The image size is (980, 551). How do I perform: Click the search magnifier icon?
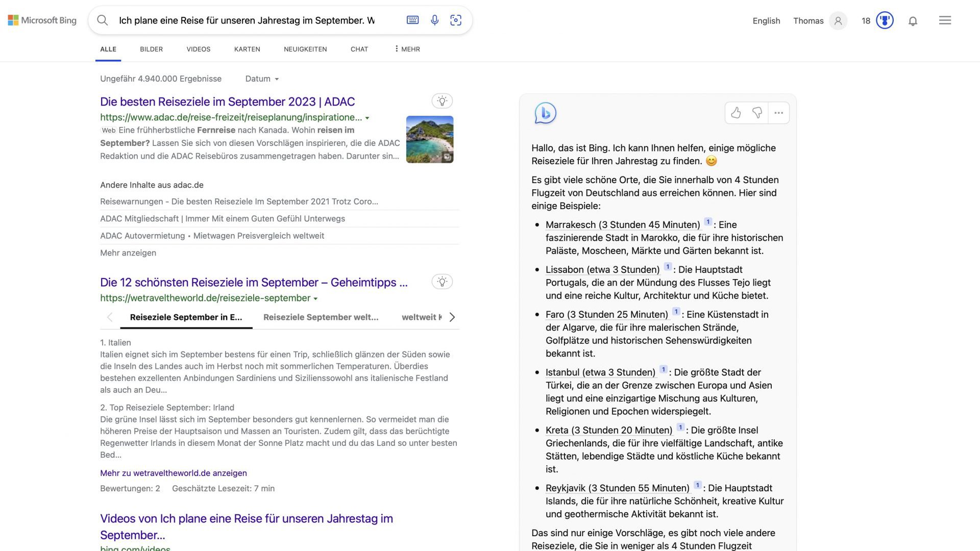click(x=103, y=20)
